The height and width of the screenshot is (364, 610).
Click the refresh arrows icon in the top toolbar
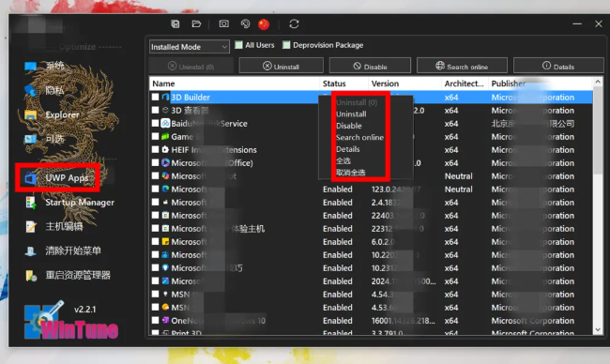294,24
